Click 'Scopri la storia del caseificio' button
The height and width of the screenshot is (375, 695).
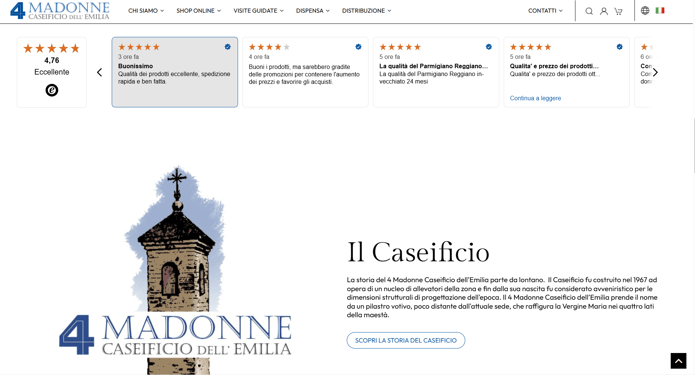[406, 340]
